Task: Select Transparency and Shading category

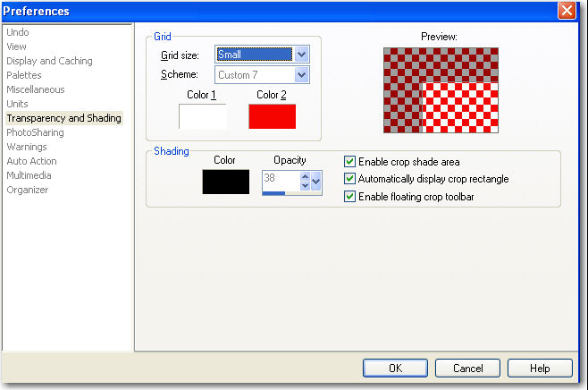Action: (64, 118)
